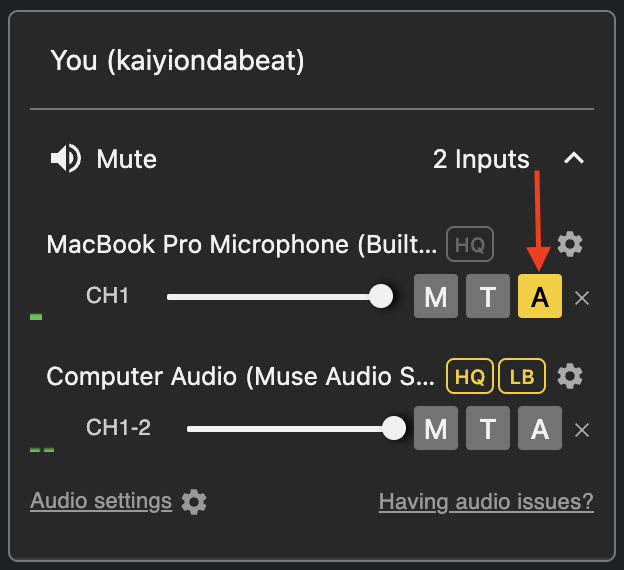Viewport: 624px width, 570px height.
Task: Click the CH1 channel label
Action: click(107, 296)
